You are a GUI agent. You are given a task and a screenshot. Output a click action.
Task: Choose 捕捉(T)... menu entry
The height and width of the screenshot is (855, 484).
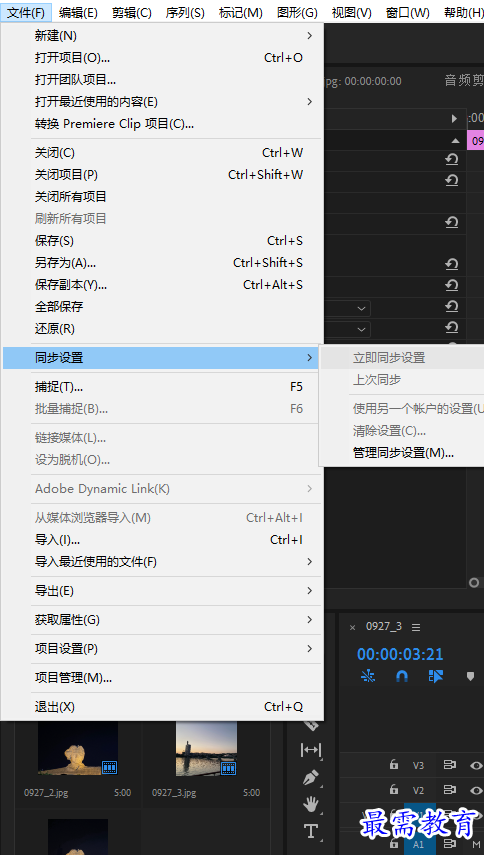coord(161,387)
